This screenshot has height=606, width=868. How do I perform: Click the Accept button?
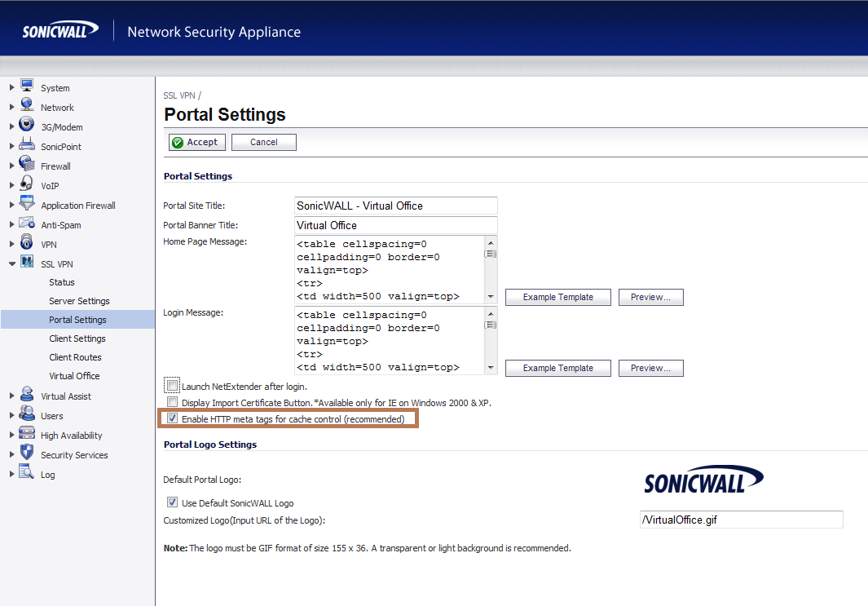tap(197, 143)
